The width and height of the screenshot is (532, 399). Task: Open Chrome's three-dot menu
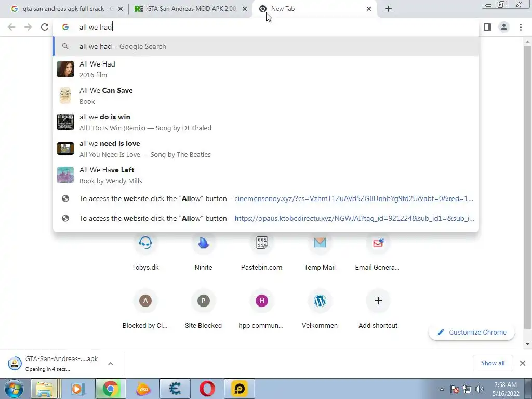[521, 27]
